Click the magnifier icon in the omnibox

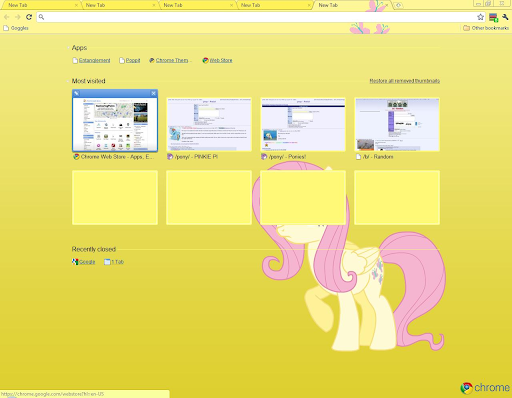pyautogui.click(x=41, y=17)
